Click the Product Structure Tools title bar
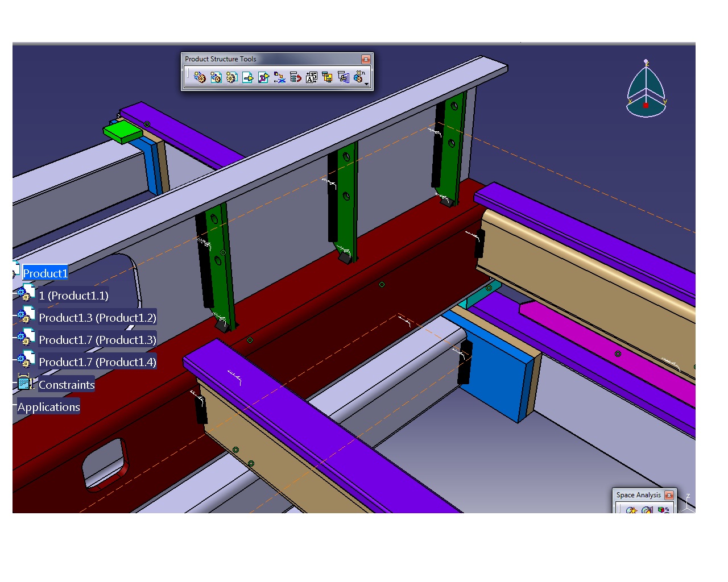728x582 pixels. (272, 59)
